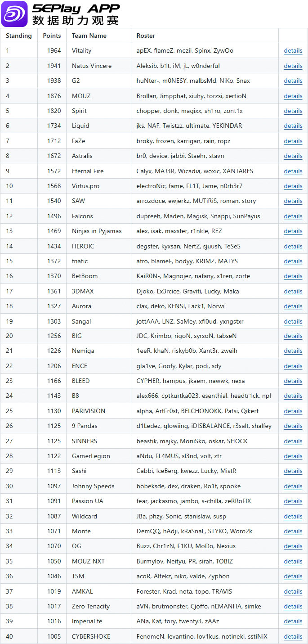Show details for Johnny Speeds

293,486
